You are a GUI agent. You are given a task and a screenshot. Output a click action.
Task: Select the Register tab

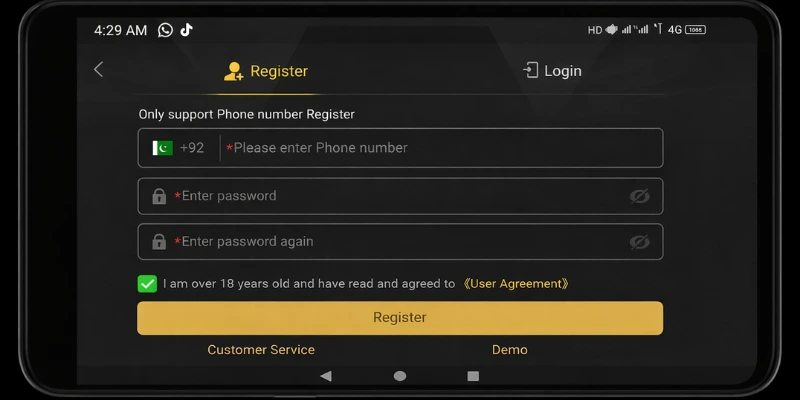pos(266,71)
